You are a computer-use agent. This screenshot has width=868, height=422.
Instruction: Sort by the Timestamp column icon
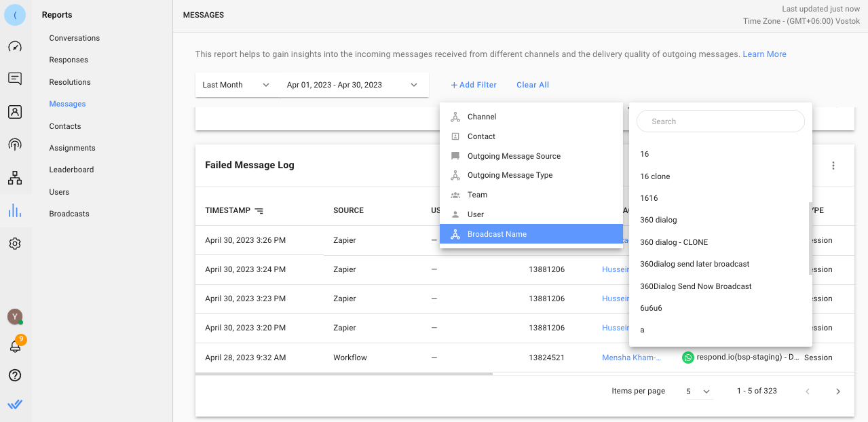(259, 211)
